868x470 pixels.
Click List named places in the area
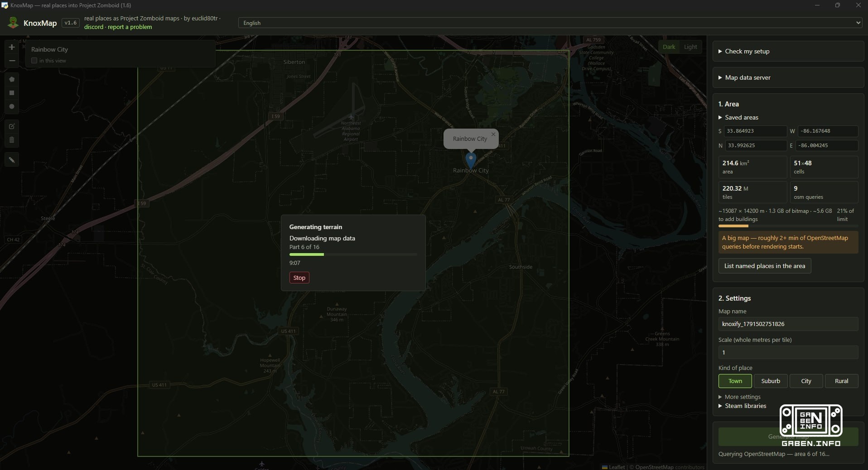(764, 266)
